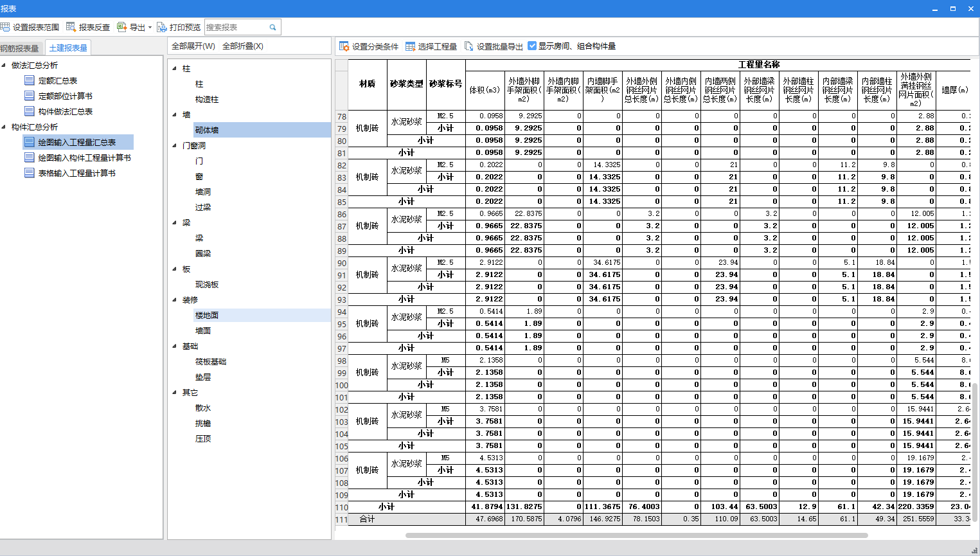Select 筏板基础 in component tree
Screen dimensions: 980x556
(x=211, y=362)
